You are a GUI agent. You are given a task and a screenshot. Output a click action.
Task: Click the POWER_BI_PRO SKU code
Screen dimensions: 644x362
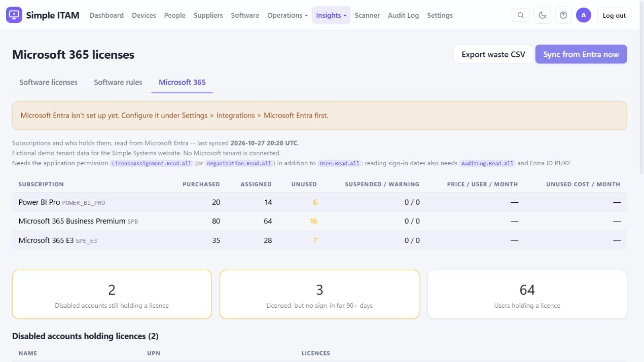84,203
